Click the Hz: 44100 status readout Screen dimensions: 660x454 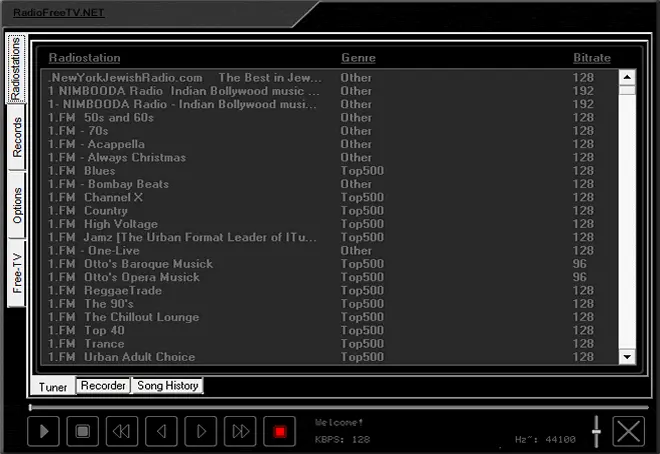click(x=545, y=440)
